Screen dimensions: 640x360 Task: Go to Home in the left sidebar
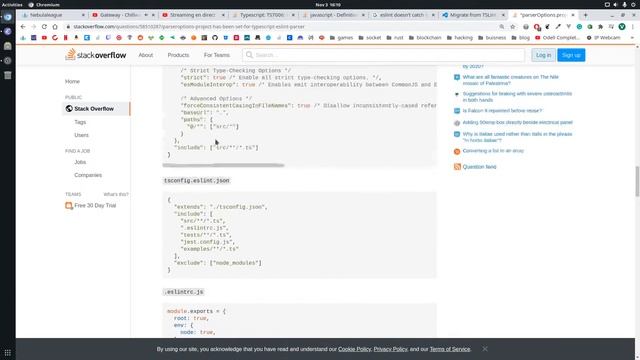(x=72, y=81)
